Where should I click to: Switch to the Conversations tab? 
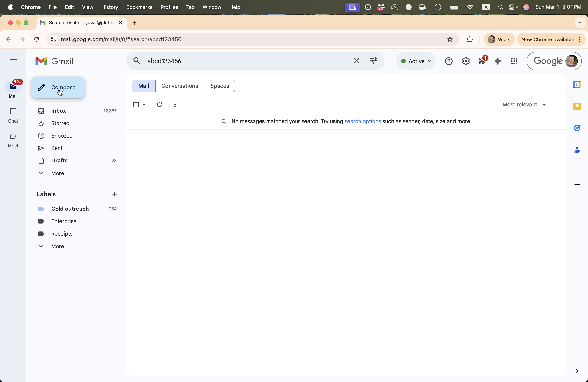180,86
